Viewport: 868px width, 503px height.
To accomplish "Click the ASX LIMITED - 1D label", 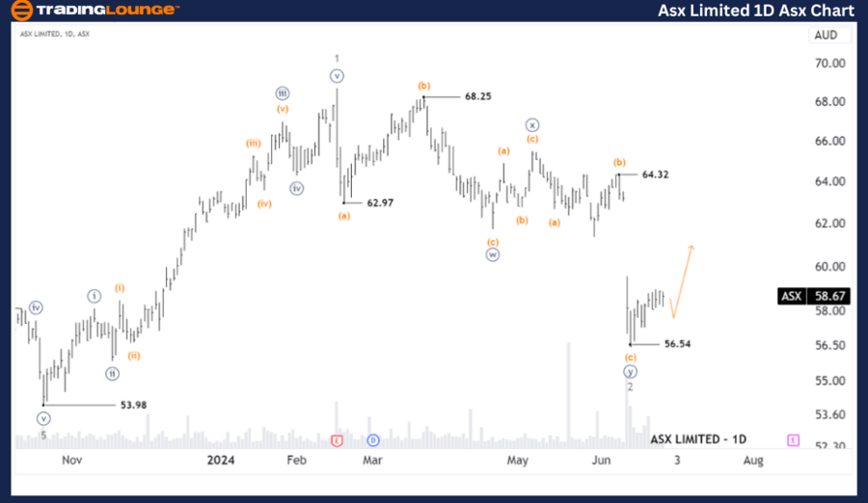I will [x=698, y=439].
